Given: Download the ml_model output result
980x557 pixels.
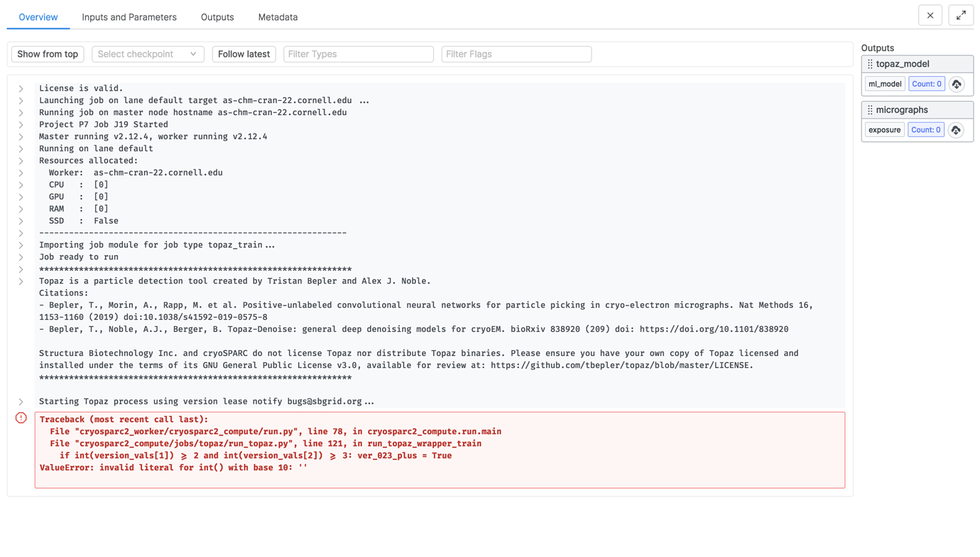Looking at the screenshot, I should tap(957, 84).
